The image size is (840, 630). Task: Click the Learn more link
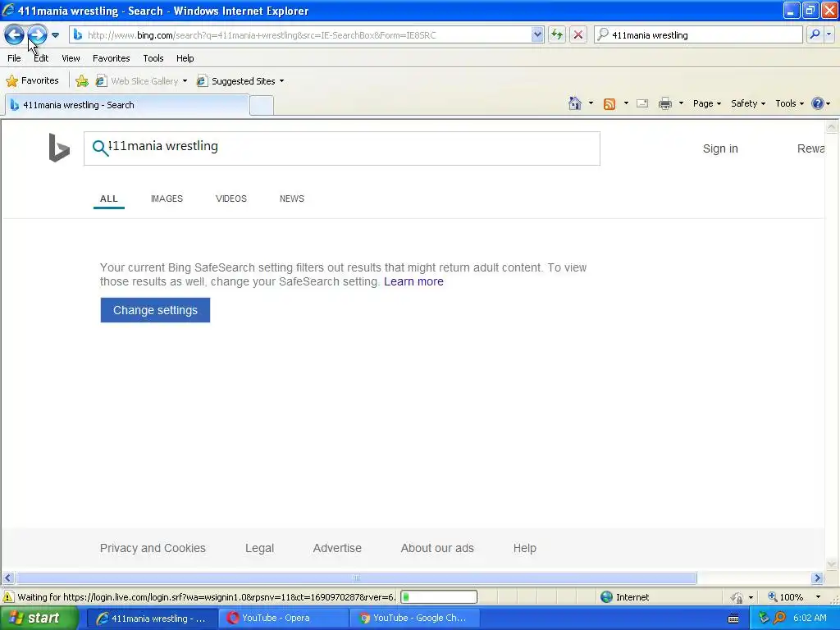pos(413,282)
